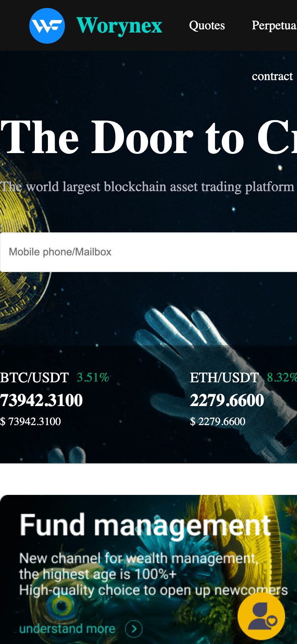Image resolution: width=297 pixels, height=644 pixels.
Task: Select the ETH/USDT trading pair
Action: tap(224, 378)
